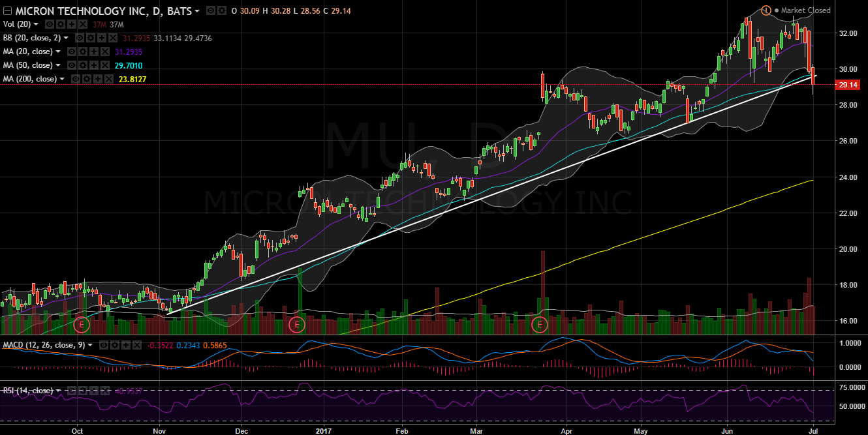Click the red 29.14 current price label

(x=848, y=85)
